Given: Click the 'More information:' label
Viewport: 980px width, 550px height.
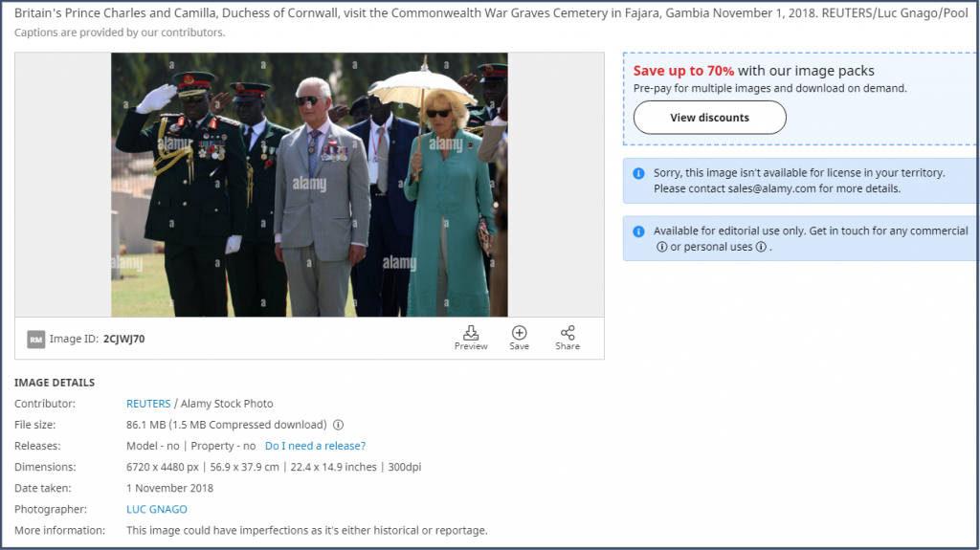Looking at the screenshot, I should click(x=59, y=531).
